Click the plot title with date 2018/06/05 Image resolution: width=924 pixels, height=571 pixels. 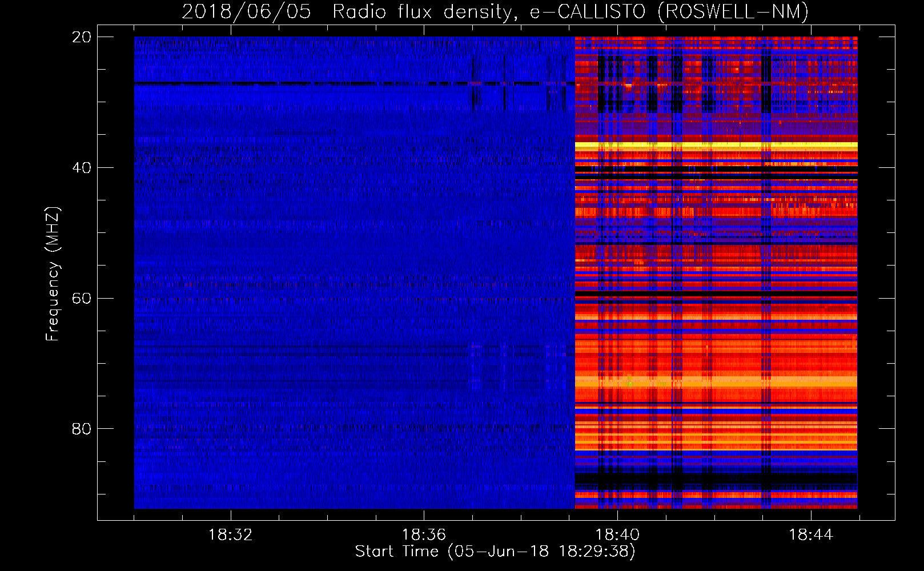pos(495,11)
